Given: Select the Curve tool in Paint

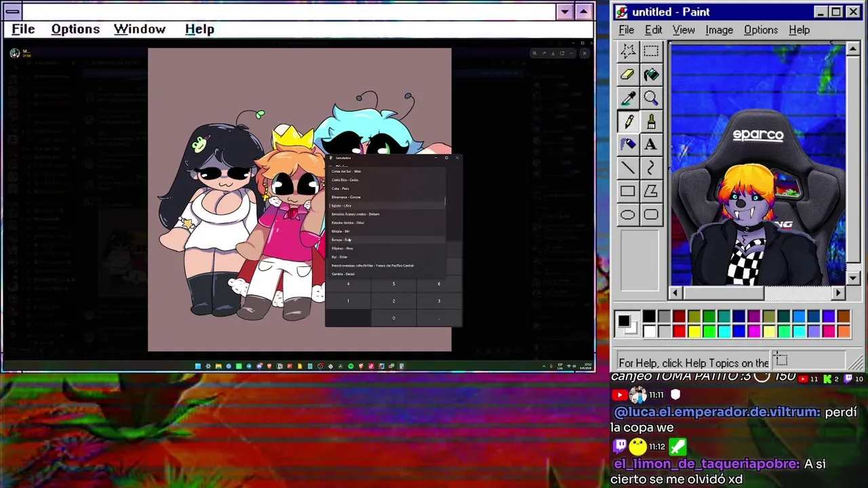Looking at the screenshot, I should pyautogui.click(x=651, y=167).
